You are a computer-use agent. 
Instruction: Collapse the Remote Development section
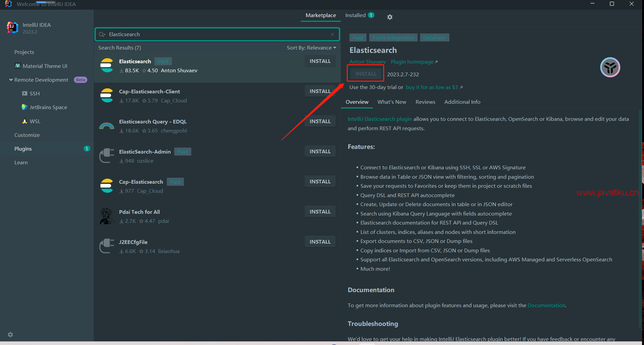(x=11, y=80)
